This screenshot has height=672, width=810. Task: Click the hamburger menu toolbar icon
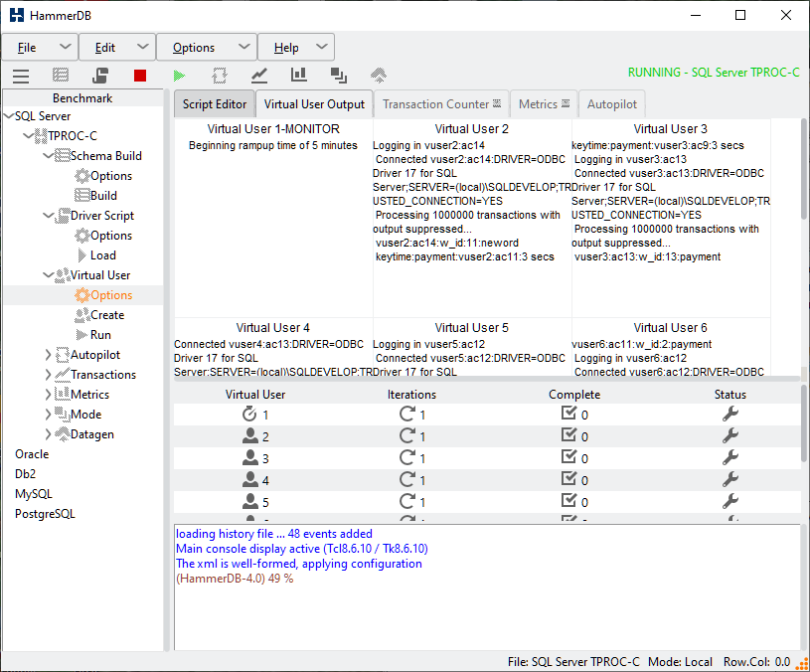(21, 76)
